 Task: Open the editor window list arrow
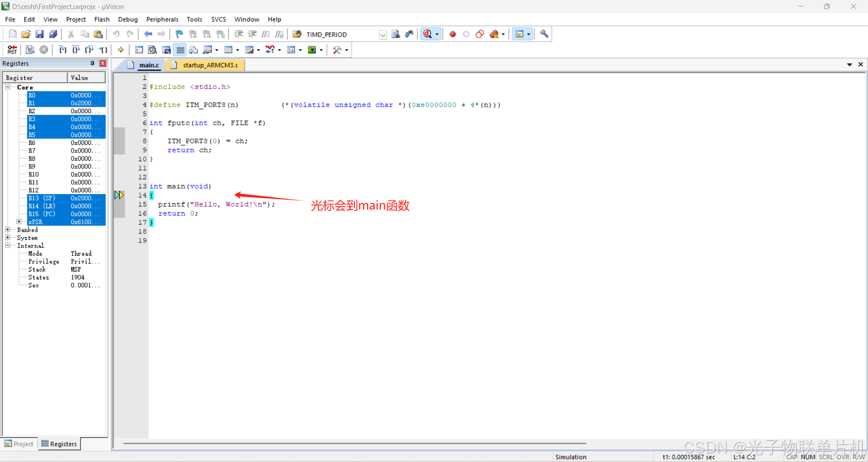tap(849, 65)
